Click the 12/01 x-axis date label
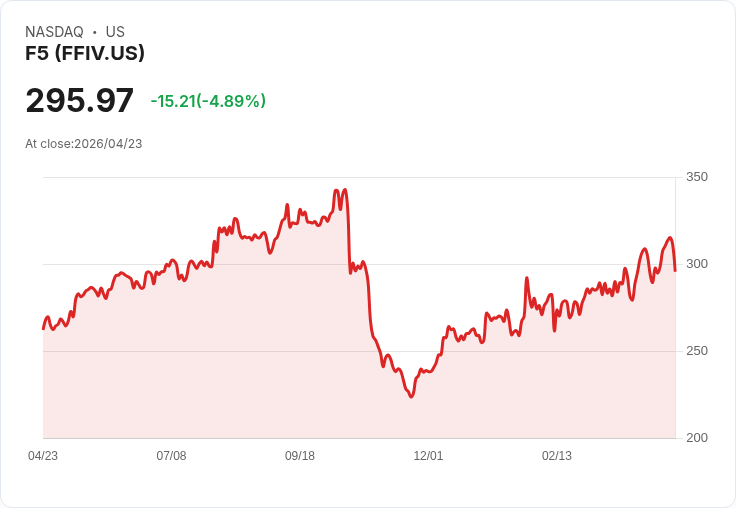This screenshot has width=736, height=508. click(428, 456)
